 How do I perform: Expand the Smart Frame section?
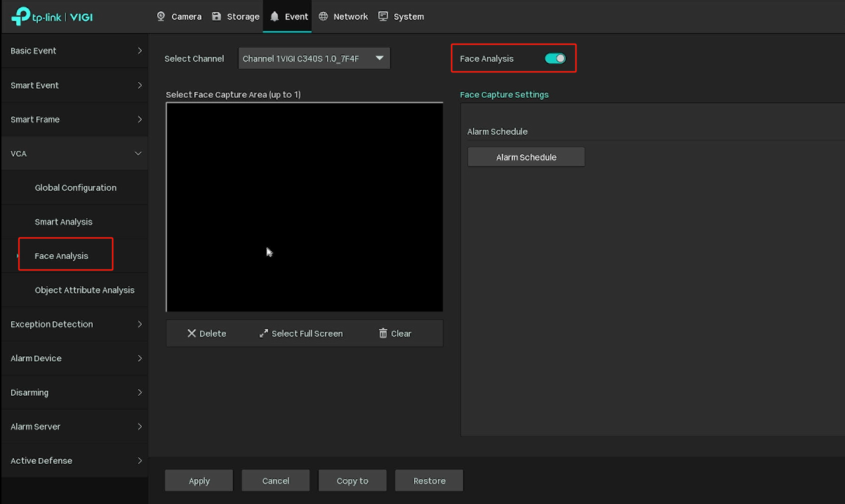coord(75,120)
